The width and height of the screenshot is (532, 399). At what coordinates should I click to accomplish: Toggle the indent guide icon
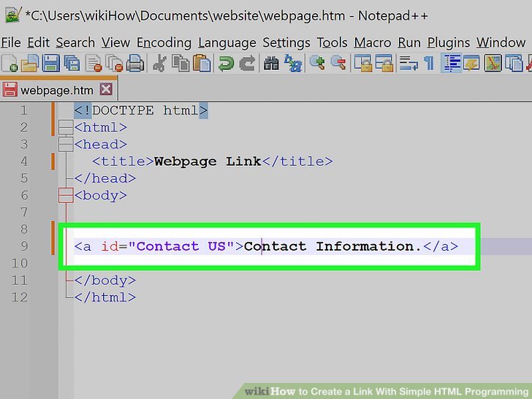click(x=452, y=64)
